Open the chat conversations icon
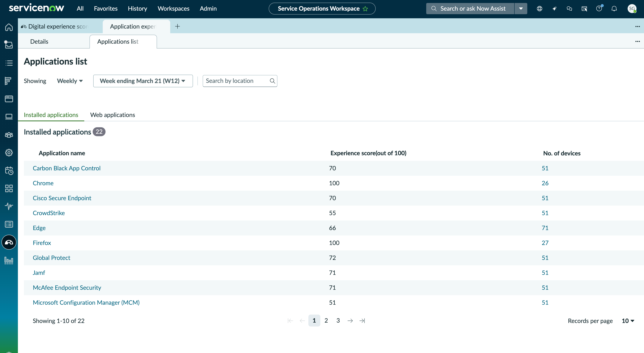The height and width of the screenshot is (353, 644). 569,9
